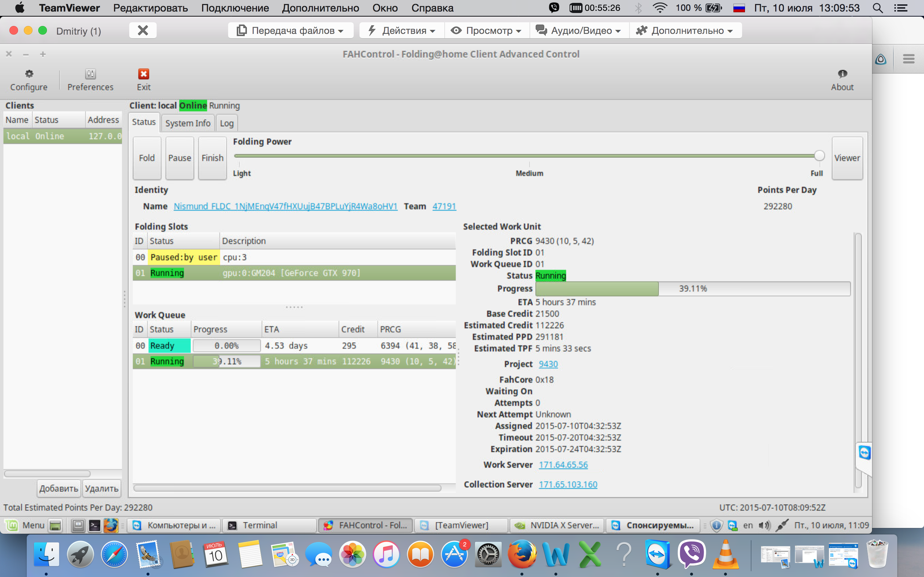
Task: Open the VLC cone icon in the dock
Action: coord(725,554)
